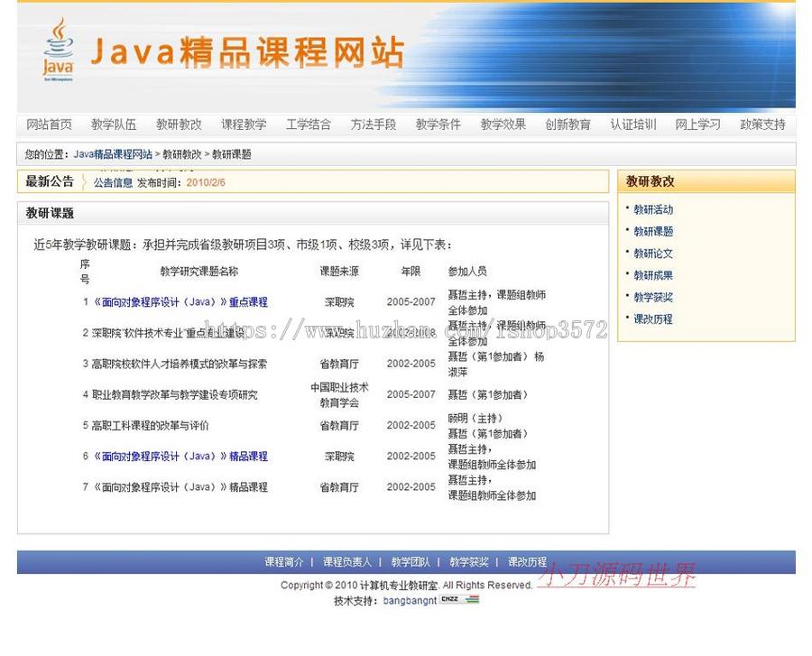This screenshot has height=656, width=812.
Task: Open the 公告信息 announcement link
Action: tap(114, 182)
